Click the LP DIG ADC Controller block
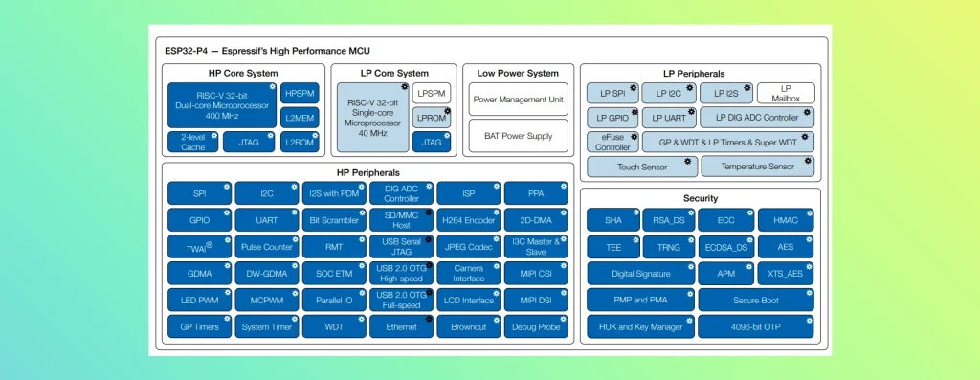 [757, 118]
